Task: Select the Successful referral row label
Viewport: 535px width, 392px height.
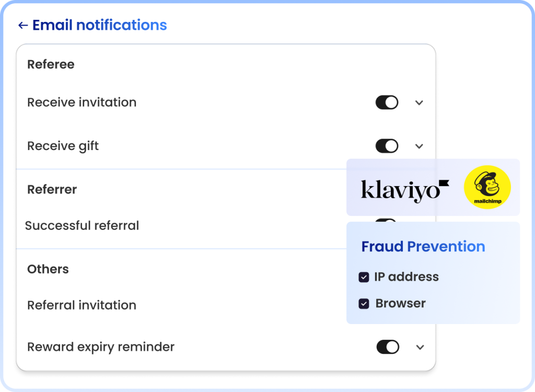Action: point(82,226)
